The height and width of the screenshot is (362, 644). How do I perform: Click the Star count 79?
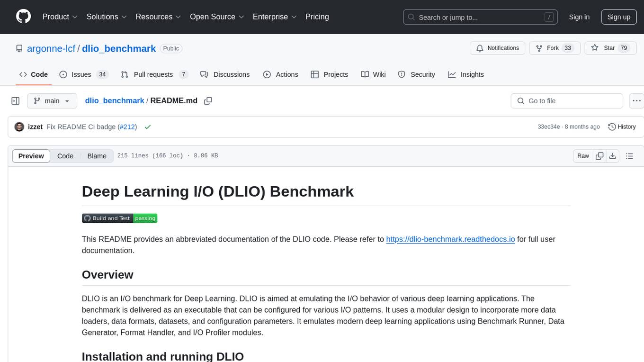tap(624, 48)
